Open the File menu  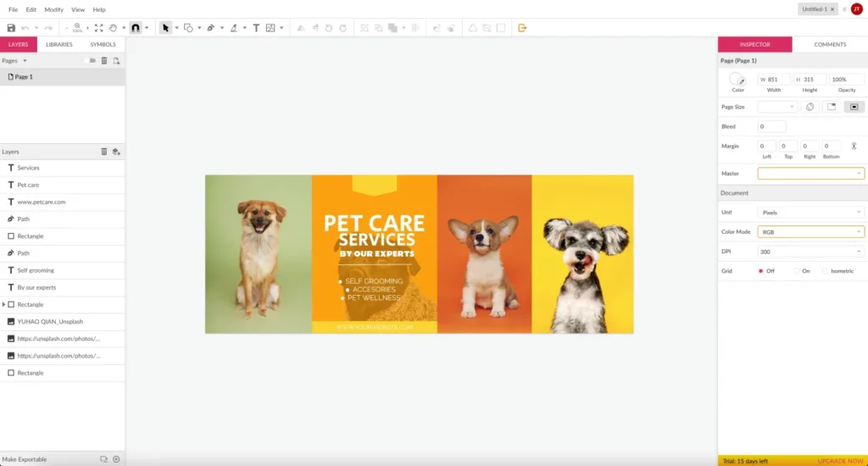(x=14, y=9)
